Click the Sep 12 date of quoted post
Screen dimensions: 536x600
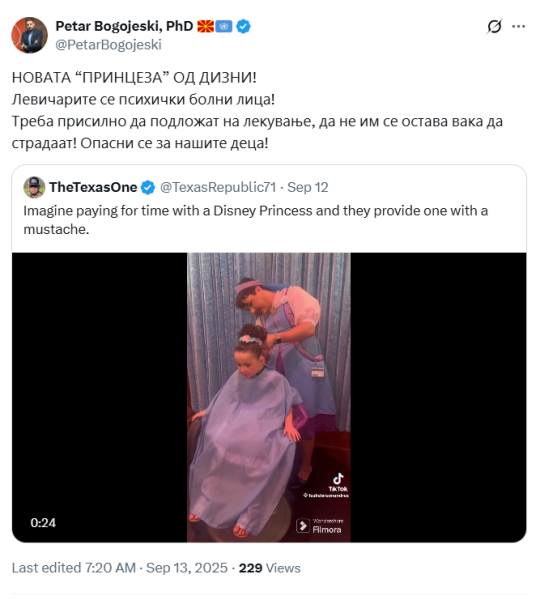coord(308,187)
